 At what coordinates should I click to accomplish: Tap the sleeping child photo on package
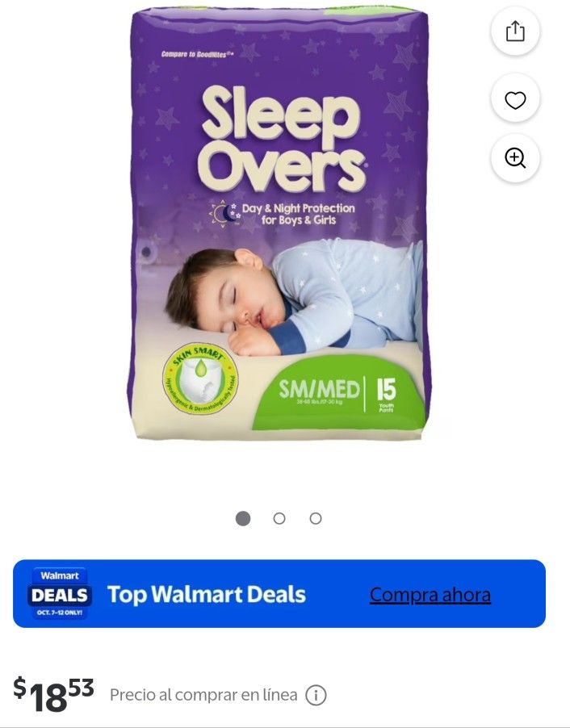[x=294, y=297]
